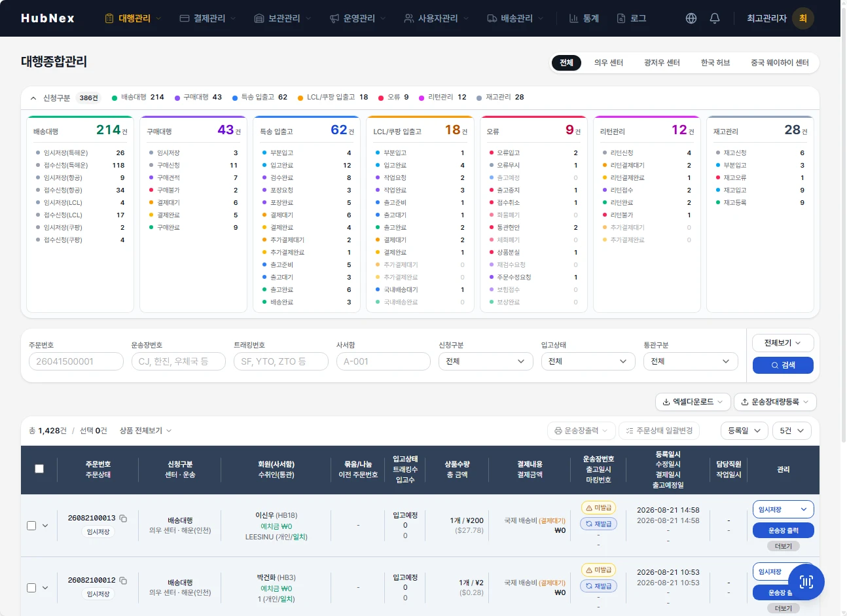
Task: Click the 결제관리 card icon
Action: coord(185,18)
